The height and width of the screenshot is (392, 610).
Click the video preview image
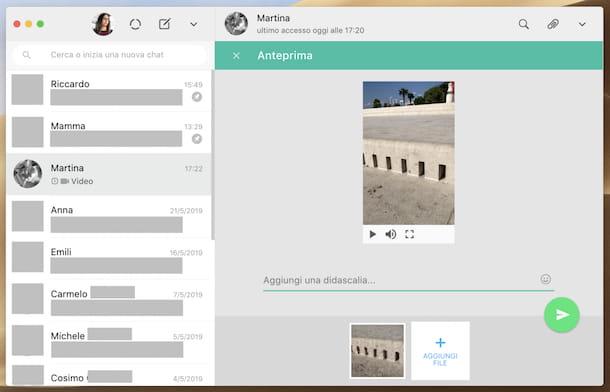[x=408, y=153]
